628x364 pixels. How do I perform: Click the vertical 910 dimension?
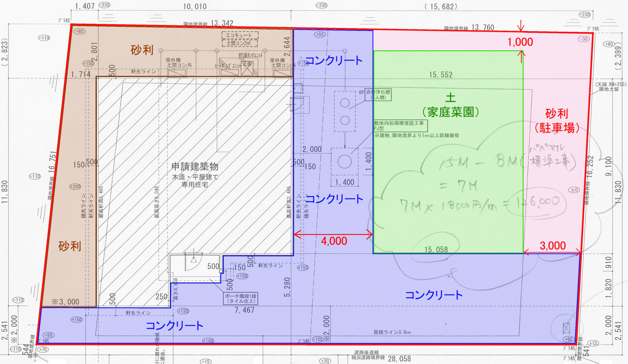click(609, 262)
